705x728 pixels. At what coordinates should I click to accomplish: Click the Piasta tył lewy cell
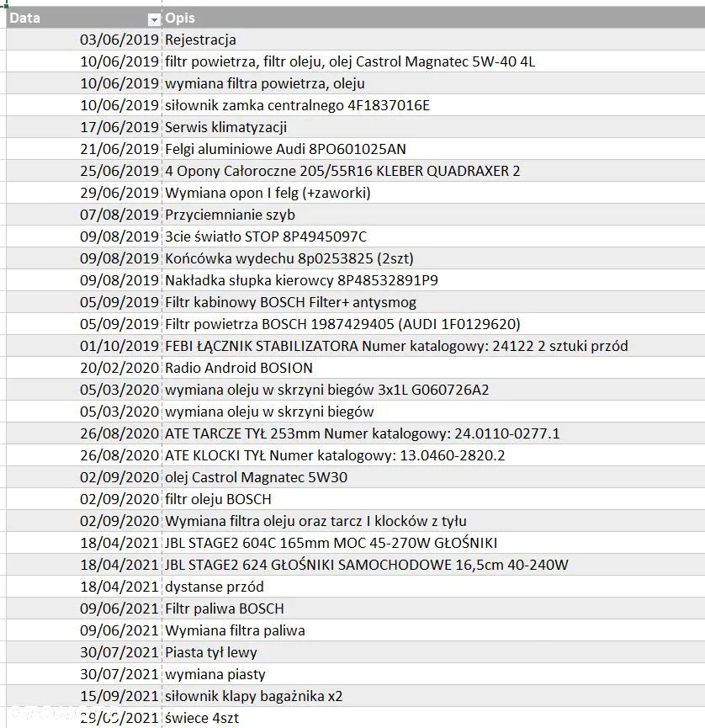pos(211,652)
